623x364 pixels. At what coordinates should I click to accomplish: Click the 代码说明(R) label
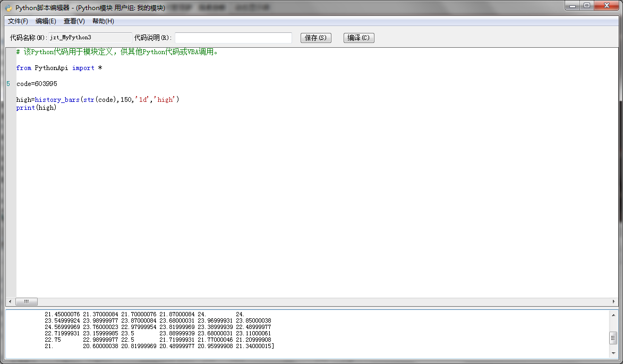coord(153,38)
